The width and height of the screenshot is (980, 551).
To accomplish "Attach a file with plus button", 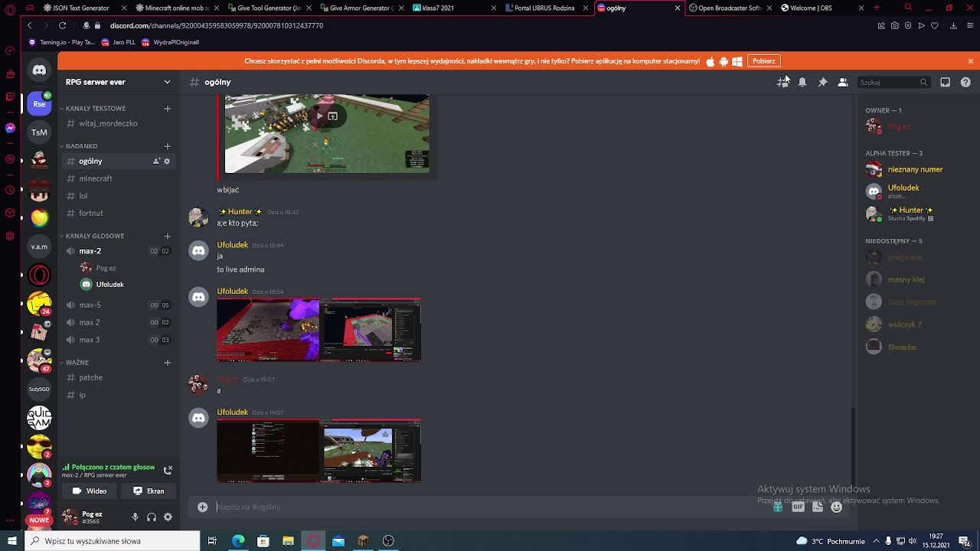I will [202, 507].
